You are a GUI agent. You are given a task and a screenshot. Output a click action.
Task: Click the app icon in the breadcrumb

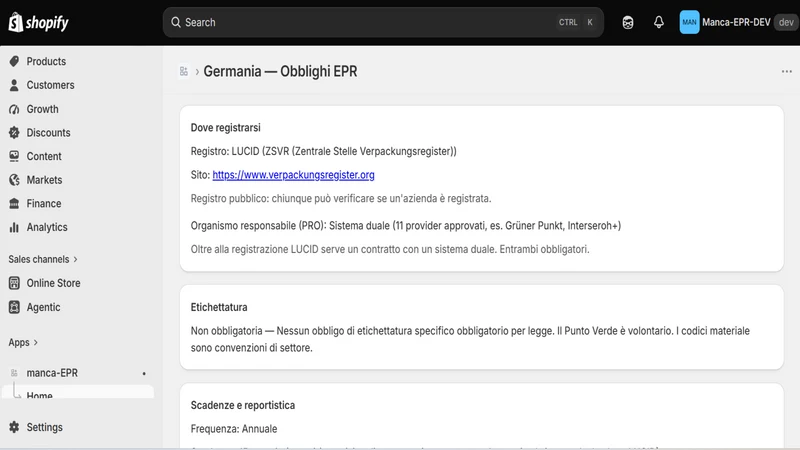tap(184, 71)
